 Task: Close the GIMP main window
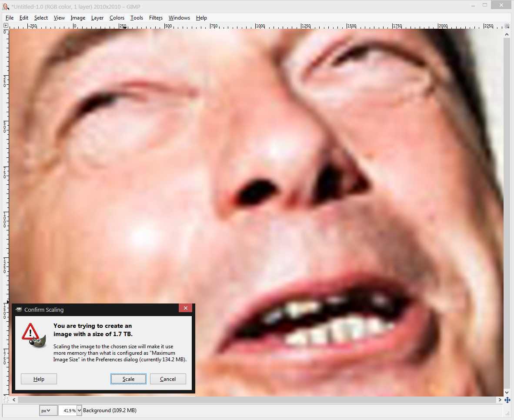501,5
